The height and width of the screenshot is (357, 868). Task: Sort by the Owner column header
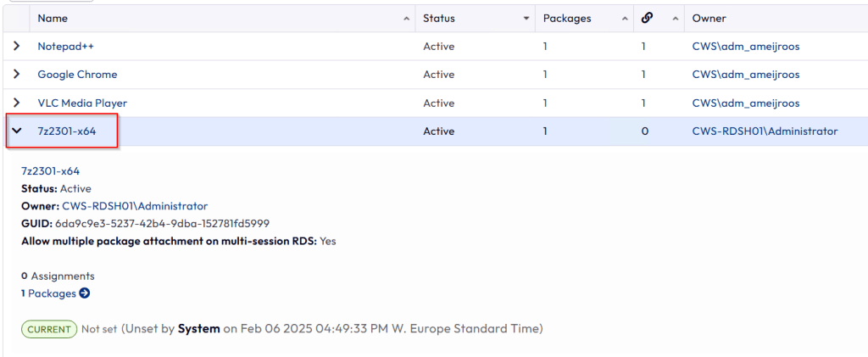[709, 19]
